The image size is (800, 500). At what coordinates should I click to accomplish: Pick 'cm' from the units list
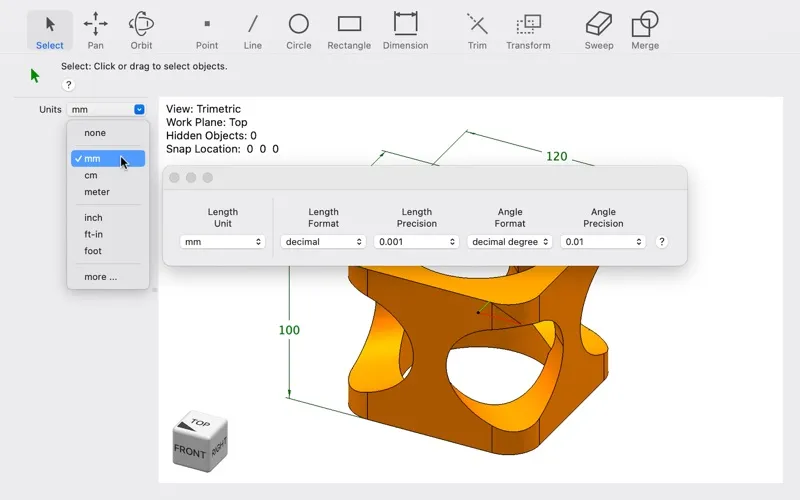108,175
